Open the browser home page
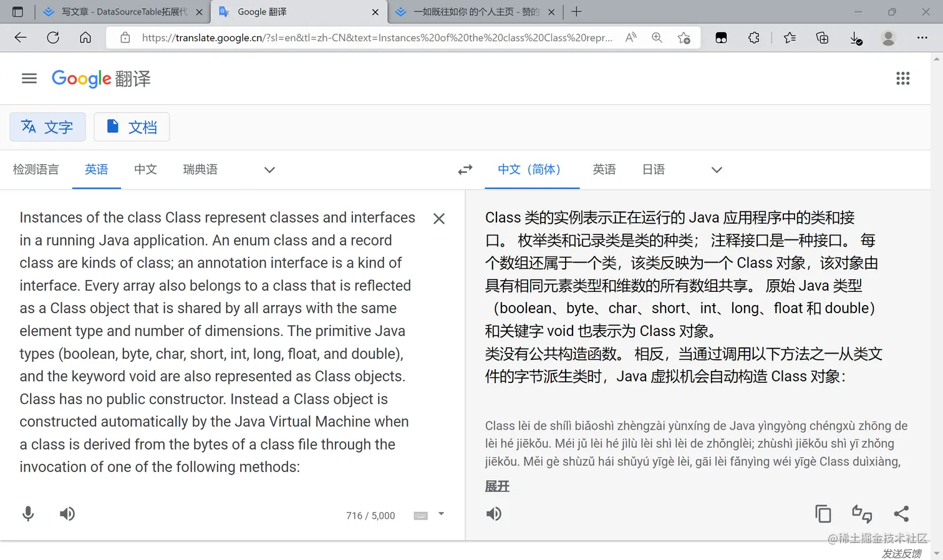 pos(85,38)
